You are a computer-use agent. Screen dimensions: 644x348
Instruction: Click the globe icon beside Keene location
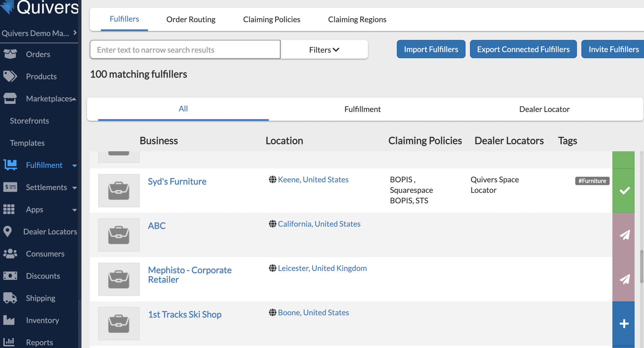272,179
